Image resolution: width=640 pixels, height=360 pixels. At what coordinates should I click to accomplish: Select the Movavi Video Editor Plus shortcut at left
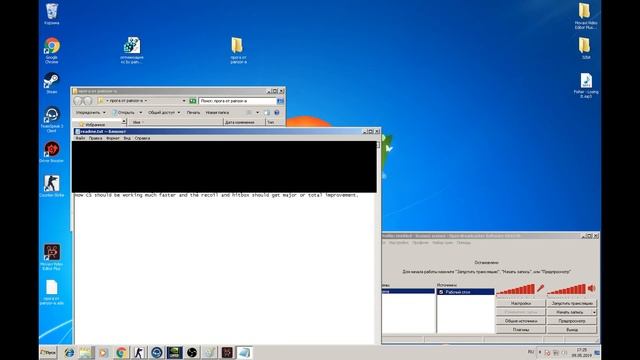point(52,257)
